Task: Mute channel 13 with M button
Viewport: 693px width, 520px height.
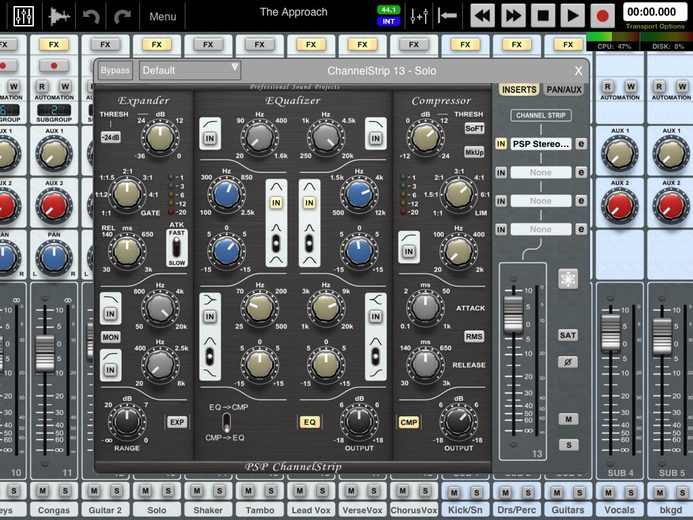Action: 568,419
